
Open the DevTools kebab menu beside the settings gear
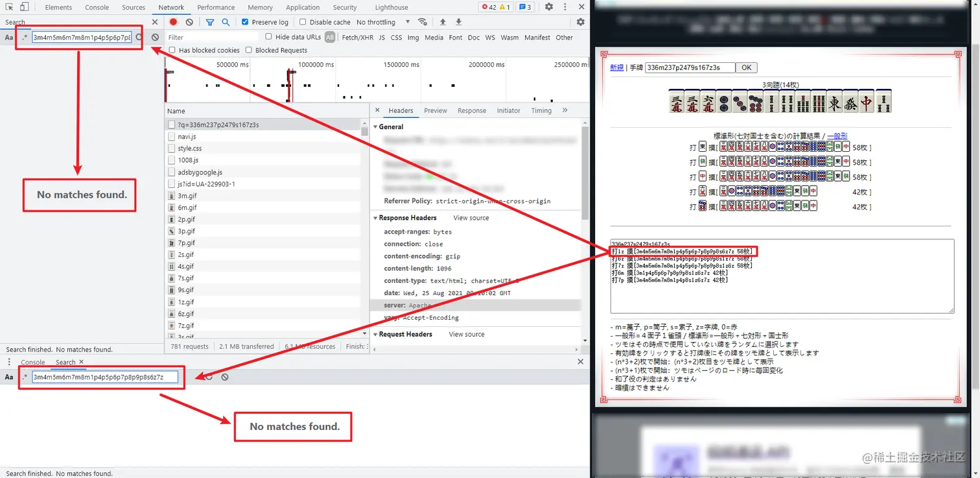[565, 7]
